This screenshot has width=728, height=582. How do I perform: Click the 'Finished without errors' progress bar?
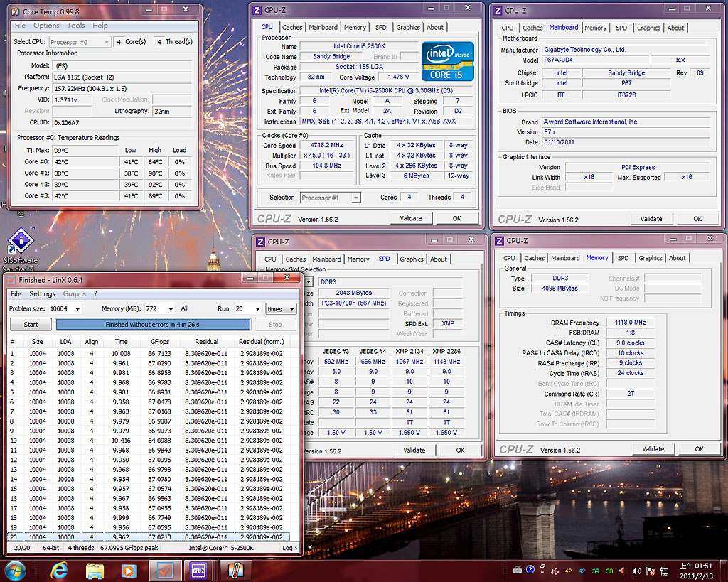(x=153, y=325)
